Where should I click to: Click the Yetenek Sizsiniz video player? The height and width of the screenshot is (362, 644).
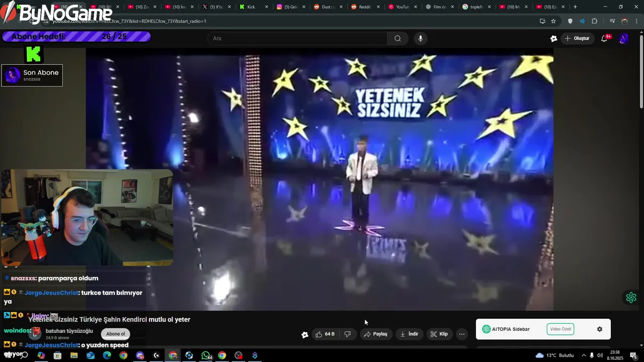point(319,179)
